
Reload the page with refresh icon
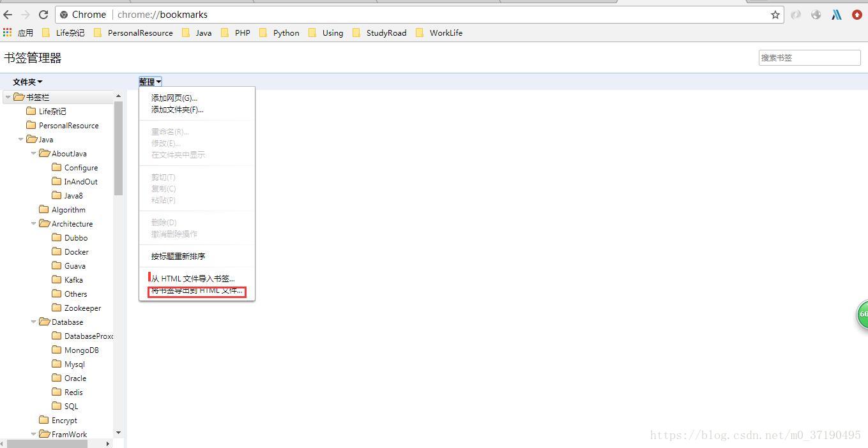[x=43, y=15]
